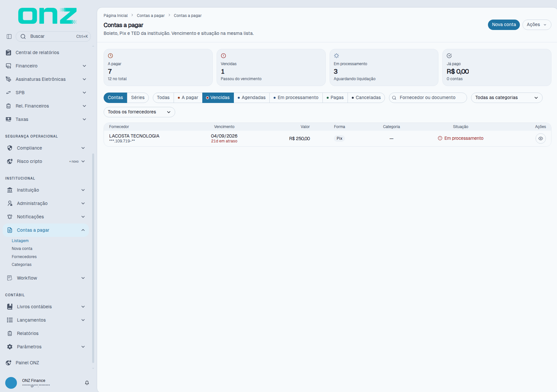Click the ONZ Finance user avatar

[x=11, y=383]
